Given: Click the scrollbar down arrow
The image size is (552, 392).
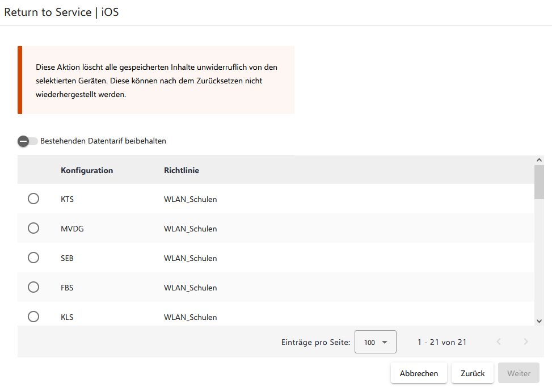Looking at the screenshot, I should (539, 321).
